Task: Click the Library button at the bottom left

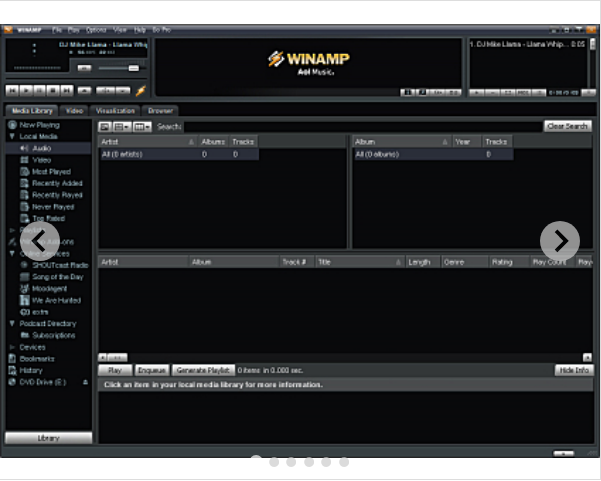Action: pyautogui.click(x=48, y=438)
